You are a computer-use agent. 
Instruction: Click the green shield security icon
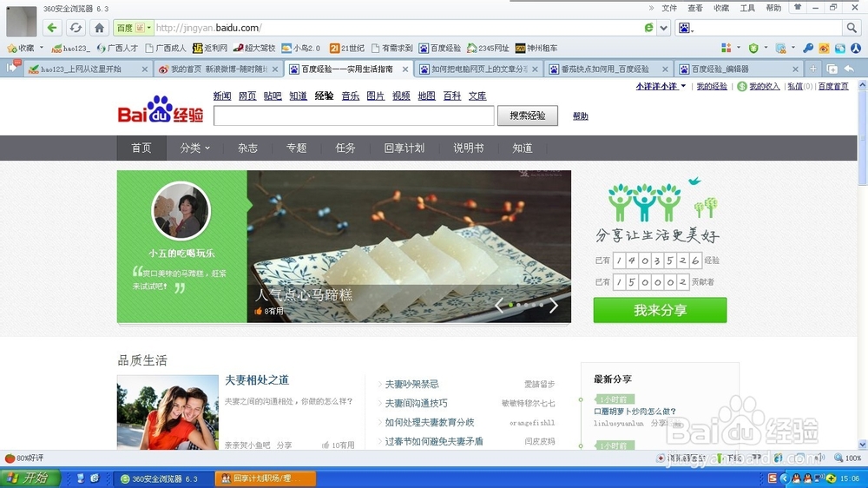tap(753, 48)
